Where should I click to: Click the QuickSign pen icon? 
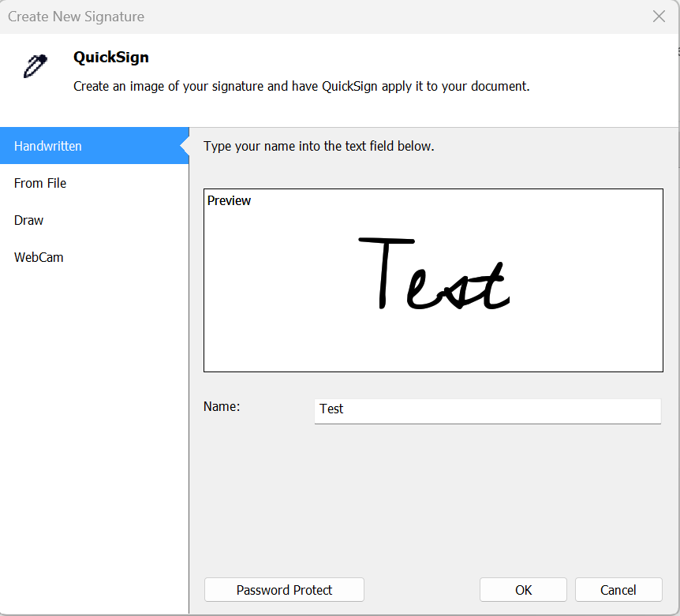coord(35,66)
